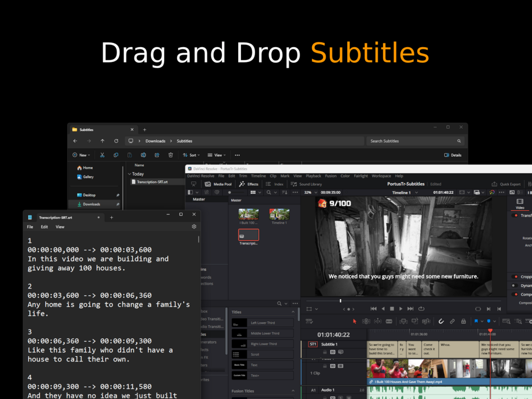Go up one folder in File Explorer
Image resolution: width=532 pixels, height=399 pixels.
click(x=103, y=141)
